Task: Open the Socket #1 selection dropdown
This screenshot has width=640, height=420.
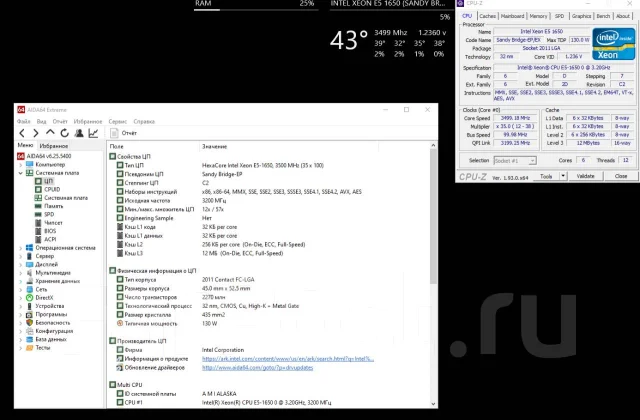Action: click(515, 161)
